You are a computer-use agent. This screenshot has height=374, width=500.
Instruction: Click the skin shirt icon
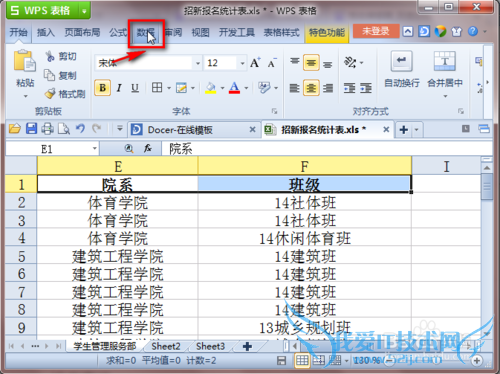457,32
